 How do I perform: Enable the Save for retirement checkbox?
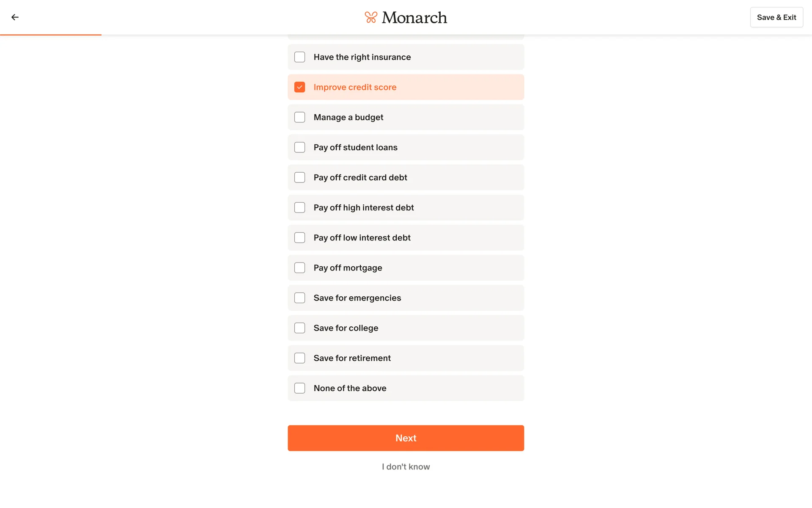coord(299,358)
